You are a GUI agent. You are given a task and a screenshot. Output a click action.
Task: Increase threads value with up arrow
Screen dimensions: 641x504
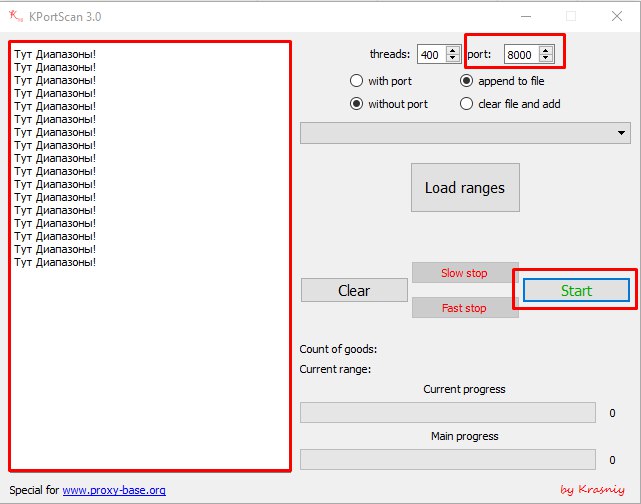coord(452,50)
